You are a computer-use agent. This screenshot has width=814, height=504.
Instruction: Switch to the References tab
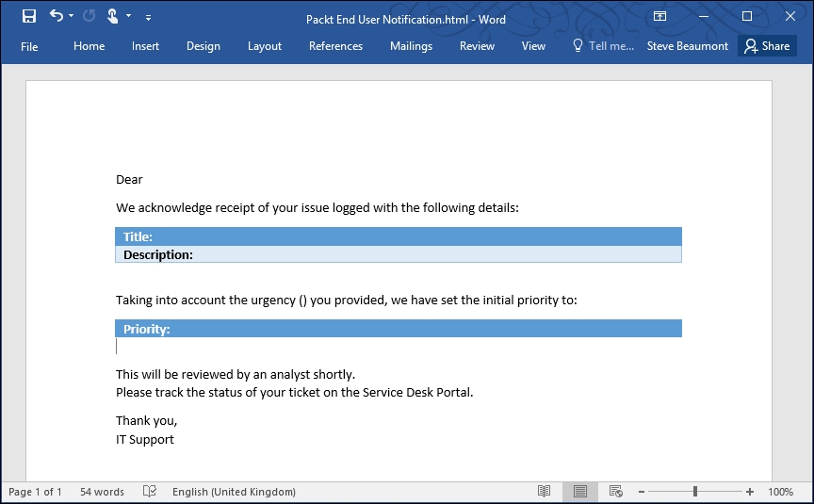pos(335,46)
